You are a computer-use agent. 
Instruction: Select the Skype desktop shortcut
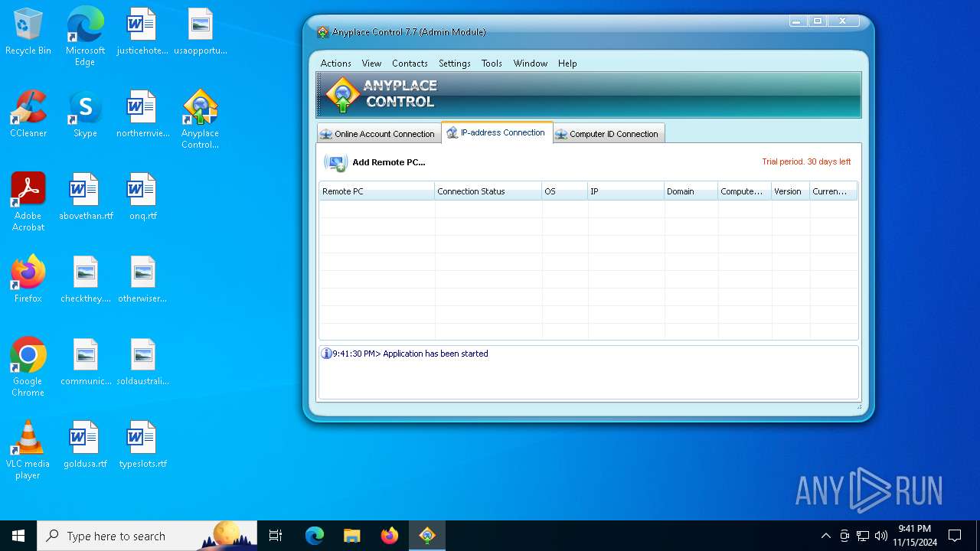pyautogui.click(x=85, y=115)
